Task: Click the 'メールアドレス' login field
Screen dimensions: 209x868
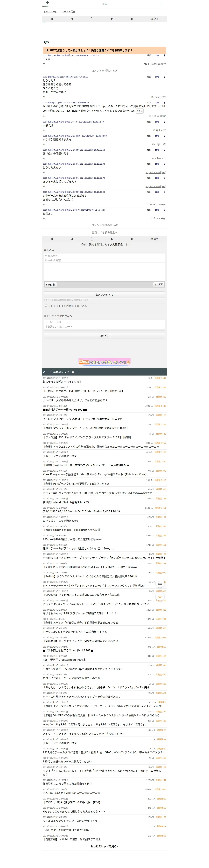Action: 104,322
